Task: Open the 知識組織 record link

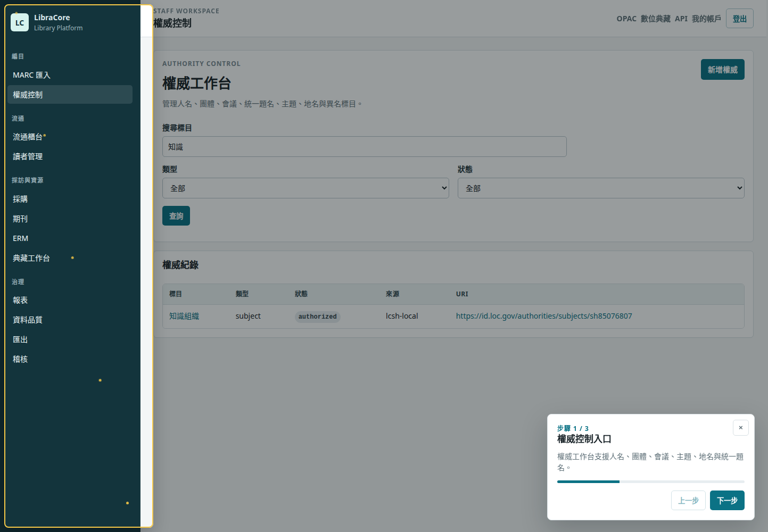Action: (x=184, y=316)
